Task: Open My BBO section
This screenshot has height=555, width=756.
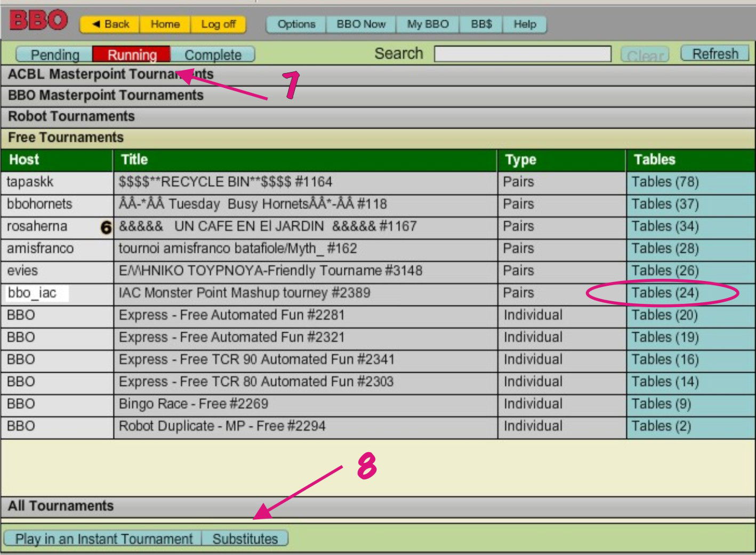Action: (x=428, y=24)
